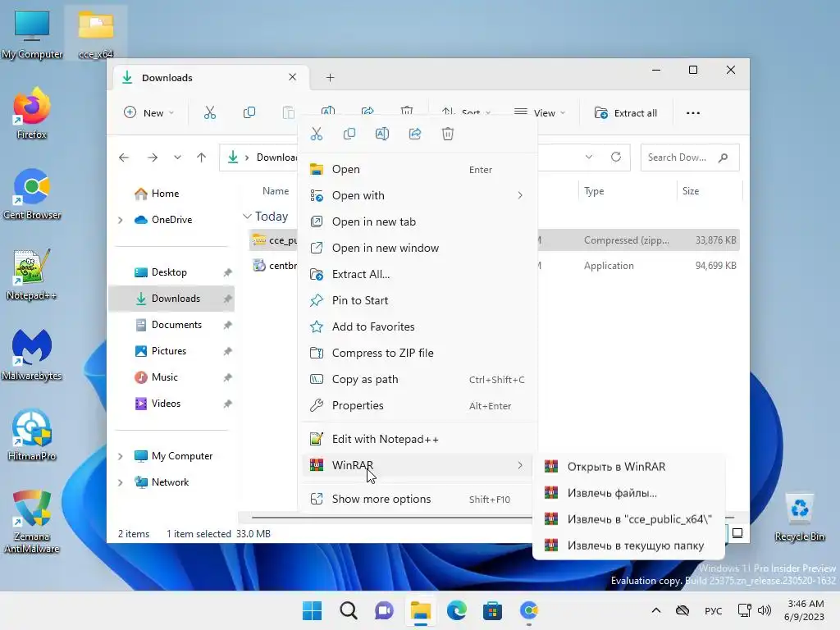Switch to large thumbnails view icon

pyautogui.click(x=737, y=533)
